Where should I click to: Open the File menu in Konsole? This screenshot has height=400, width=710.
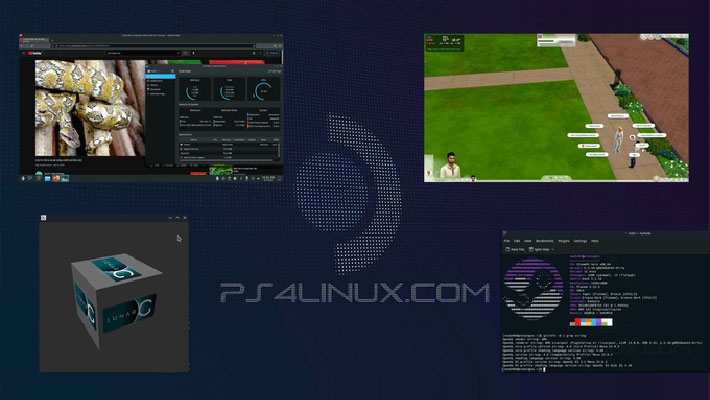(x=507, y=241)
